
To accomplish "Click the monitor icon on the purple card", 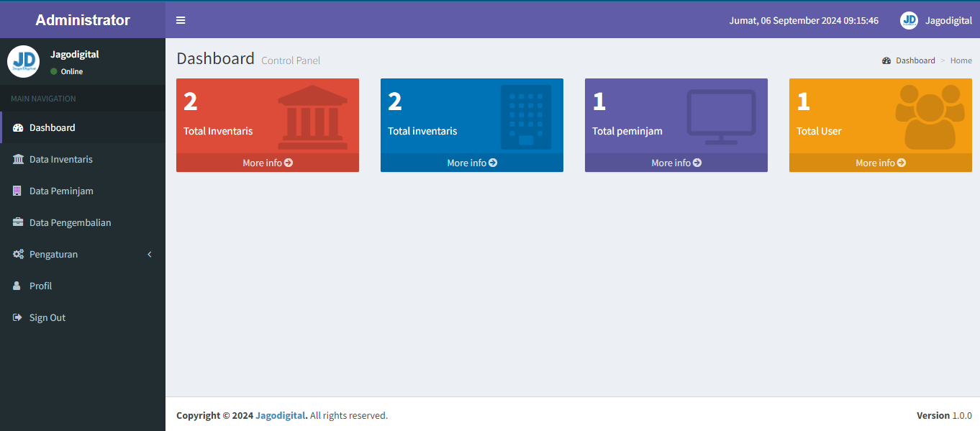I will pyautogui.click(x=721, y=117).
